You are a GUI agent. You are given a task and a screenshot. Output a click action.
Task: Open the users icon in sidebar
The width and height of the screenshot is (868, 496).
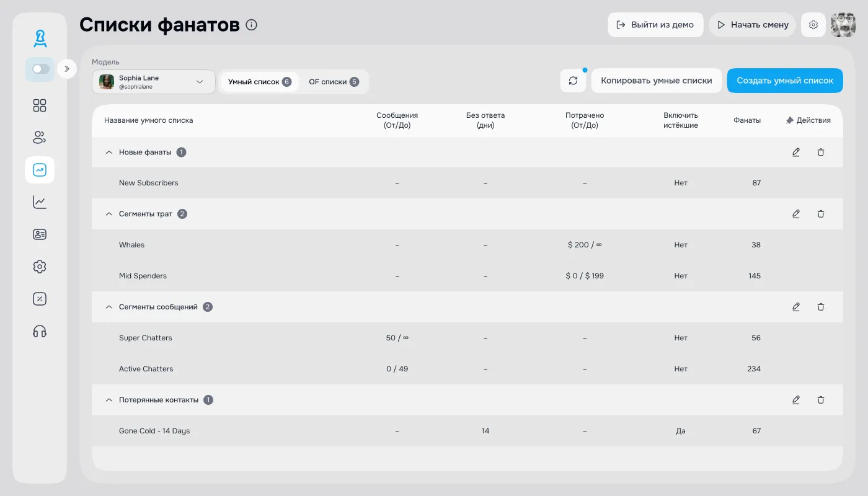click(x=40, y=138)
